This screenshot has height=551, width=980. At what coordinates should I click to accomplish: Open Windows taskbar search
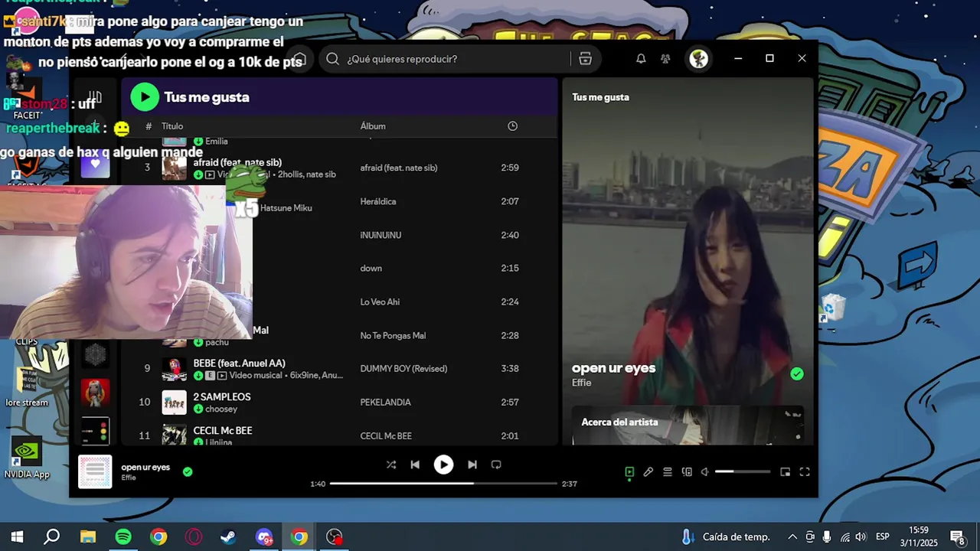[52, 536]
